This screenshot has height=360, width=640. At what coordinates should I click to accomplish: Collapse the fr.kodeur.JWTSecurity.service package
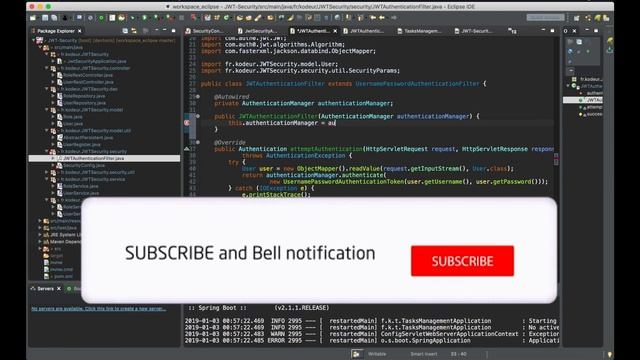pos(47,179)
